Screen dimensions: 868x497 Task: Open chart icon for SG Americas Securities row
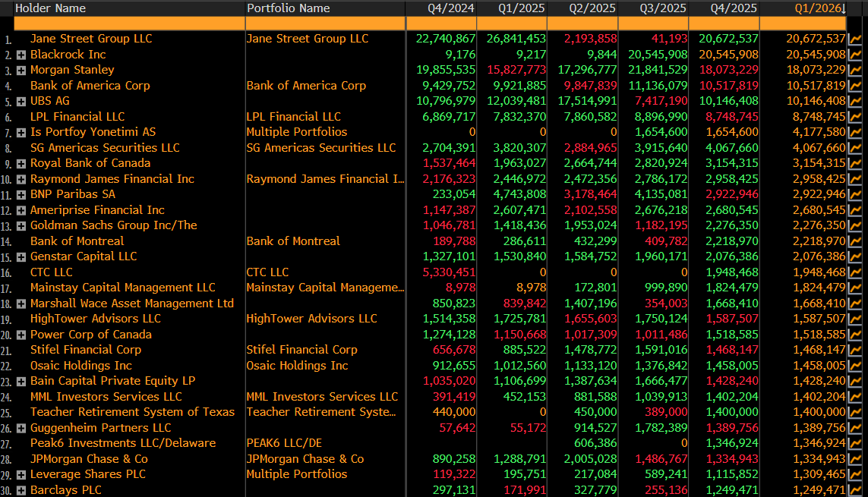click(855, 148)
